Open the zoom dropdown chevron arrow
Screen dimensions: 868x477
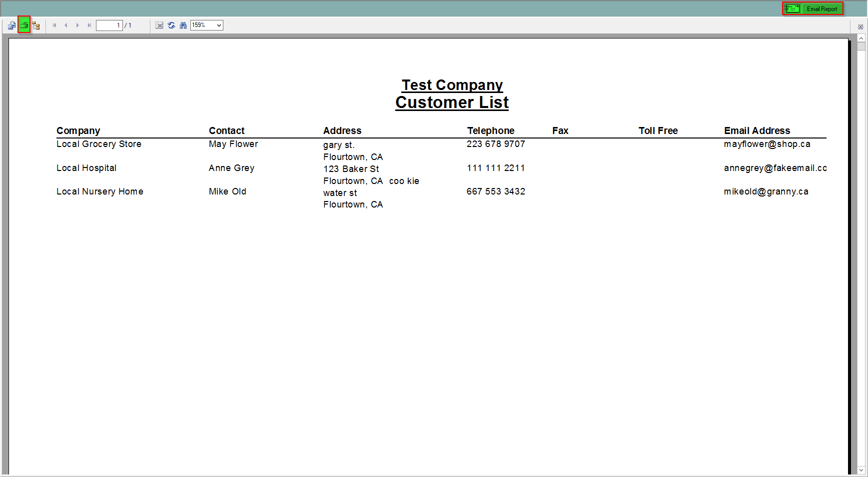tap(219, 25)
